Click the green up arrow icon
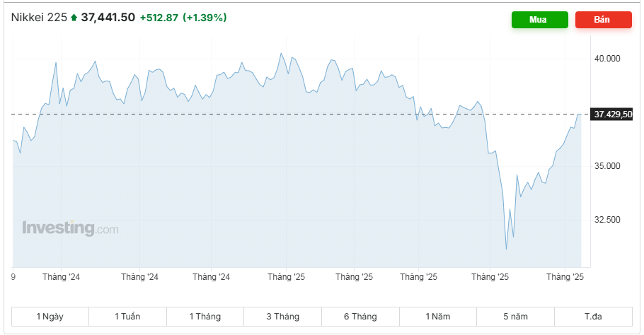 [x=74, y=18]
